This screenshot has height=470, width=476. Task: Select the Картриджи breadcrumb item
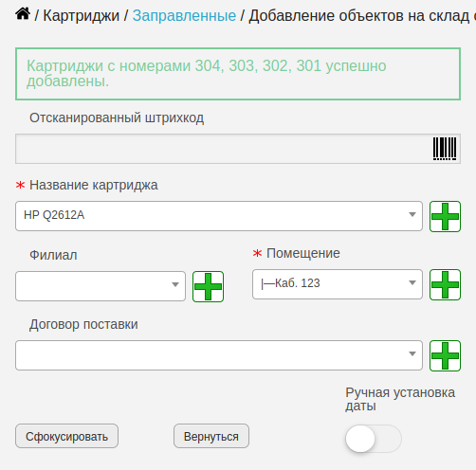(82, 15)
